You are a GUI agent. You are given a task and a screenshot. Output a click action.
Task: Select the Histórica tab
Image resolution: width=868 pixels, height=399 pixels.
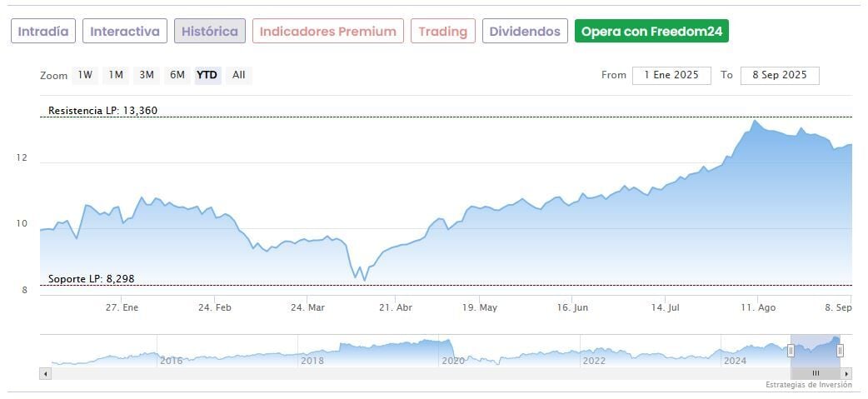coord(210,32)
